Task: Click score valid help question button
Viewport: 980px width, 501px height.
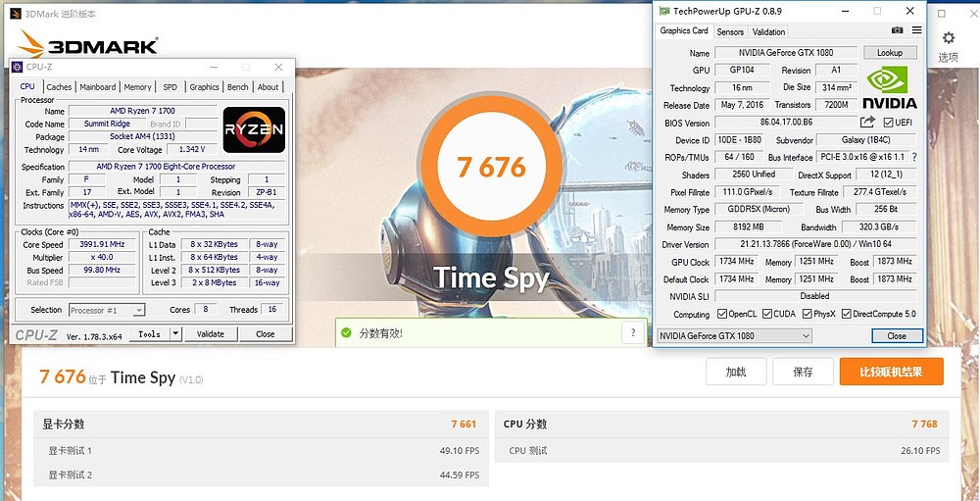Action: click(633, 332)
